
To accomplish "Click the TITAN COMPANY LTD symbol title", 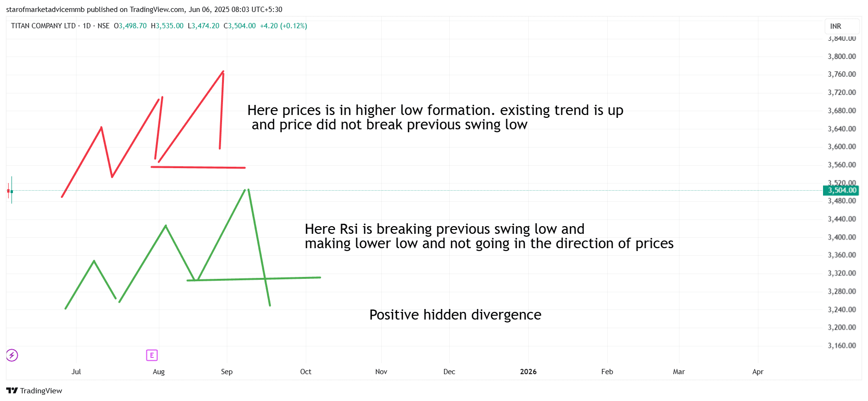I will 44,26.
